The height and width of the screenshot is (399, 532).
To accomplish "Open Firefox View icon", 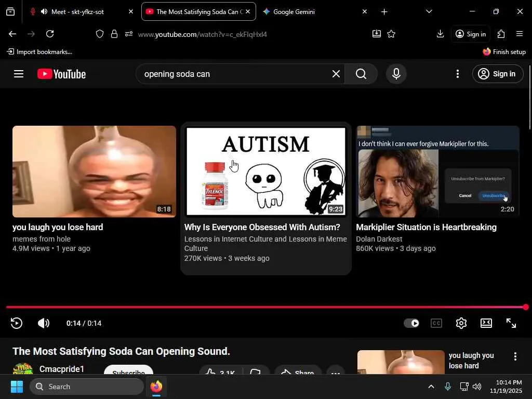I will click(10, 12).
